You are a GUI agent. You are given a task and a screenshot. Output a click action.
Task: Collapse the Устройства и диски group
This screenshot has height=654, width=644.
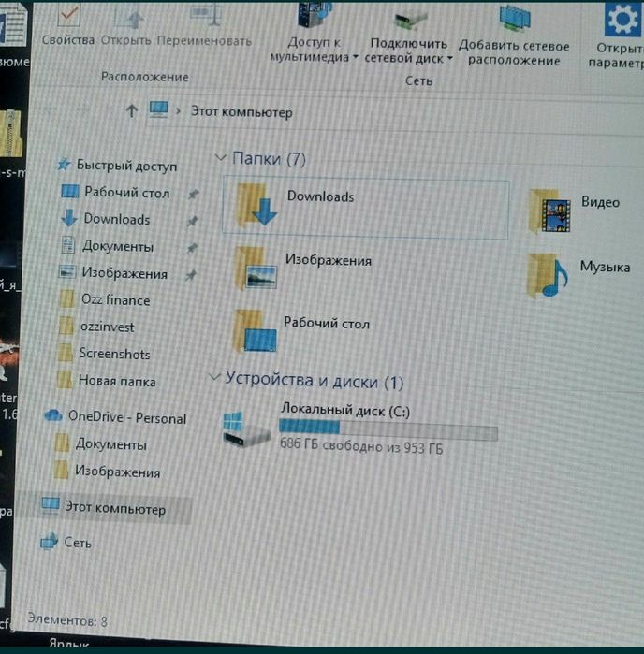click(214, 377)
